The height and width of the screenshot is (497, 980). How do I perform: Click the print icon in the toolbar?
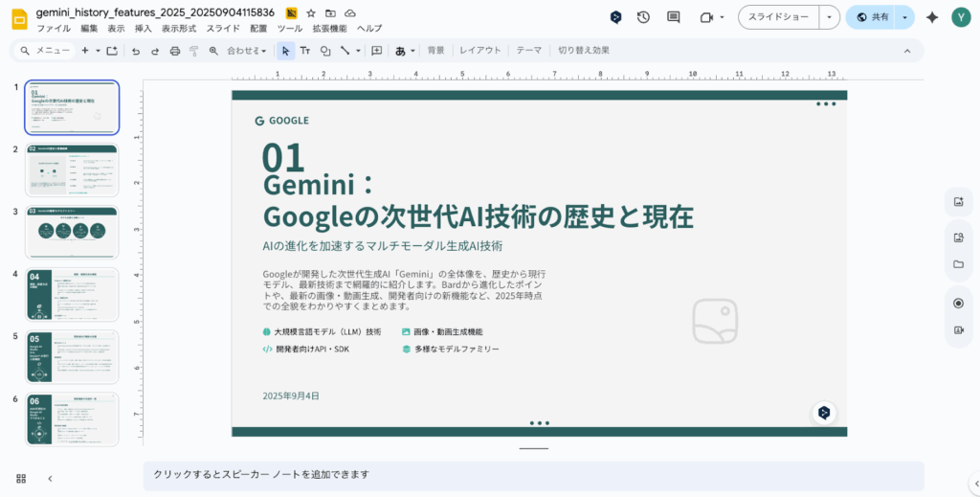(x=174, y=51)
